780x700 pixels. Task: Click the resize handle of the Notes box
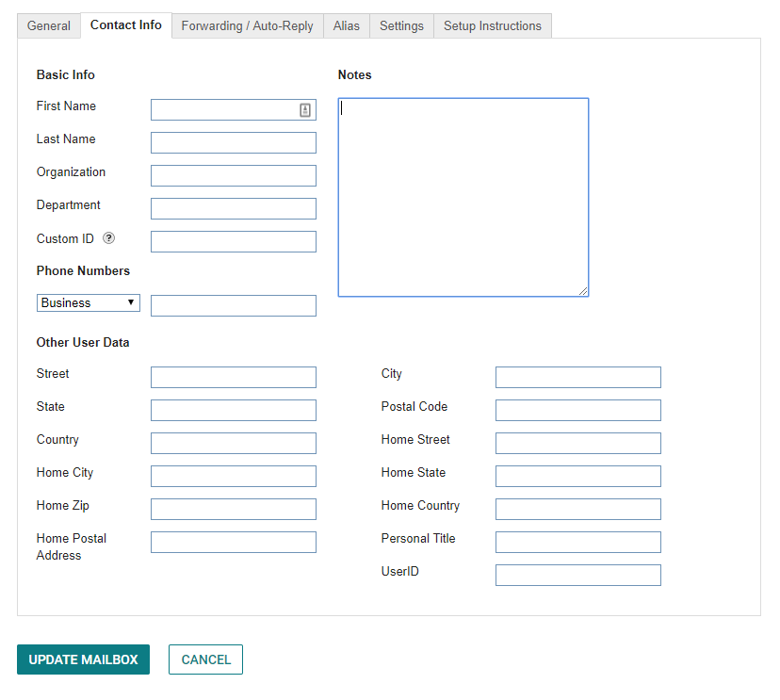(584, 291)
